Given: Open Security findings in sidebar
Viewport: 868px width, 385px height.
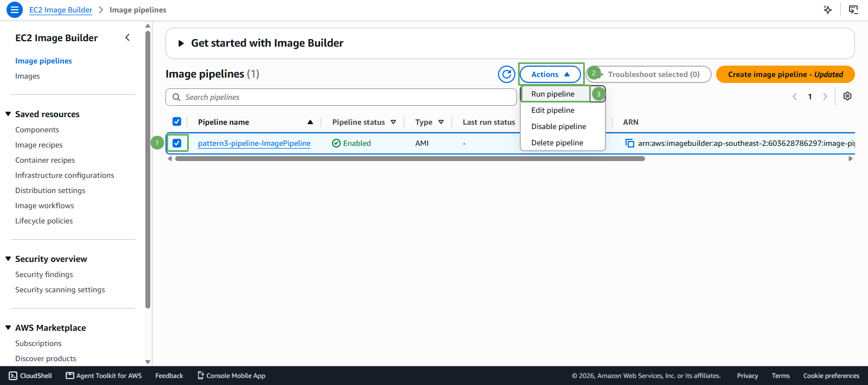Looking at the screenshot, I should point(44,274).
